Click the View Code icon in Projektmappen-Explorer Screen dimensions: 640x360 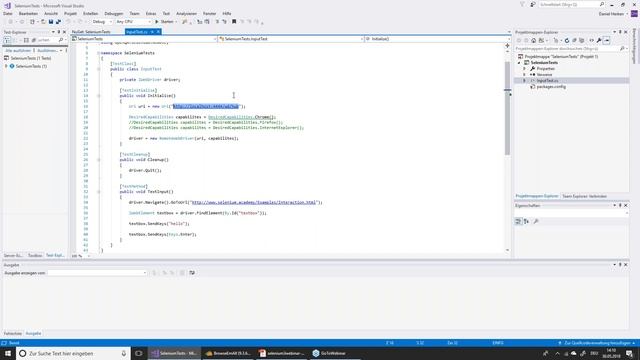[591, 40]
